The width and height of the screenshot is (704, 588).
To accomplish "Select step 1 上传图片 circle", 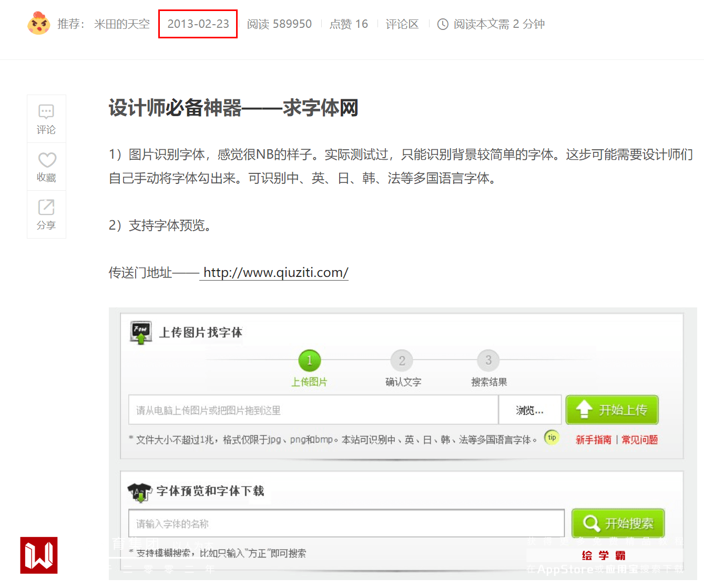I will [310, 360].
